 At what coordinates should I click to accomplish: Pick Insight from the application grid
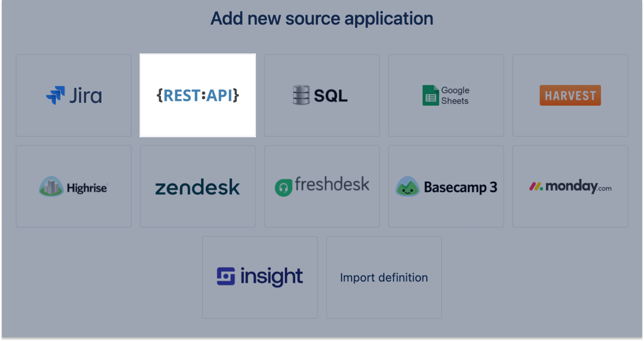260,276
